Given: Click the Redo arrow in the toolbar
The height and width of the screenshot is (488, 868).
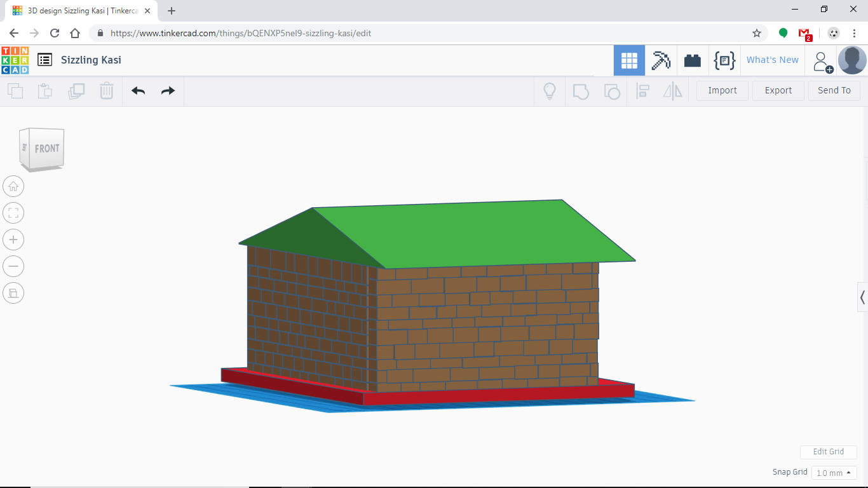Looking at the screenshot, I should click(x=167, y=91).
